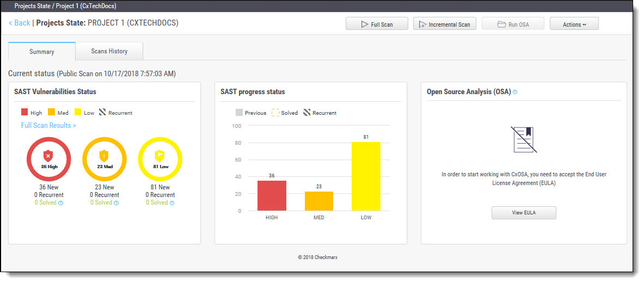This screenshot has height=283, width=644.
Task: Click help icon next to Low Solved
Action: coord(171,203)
